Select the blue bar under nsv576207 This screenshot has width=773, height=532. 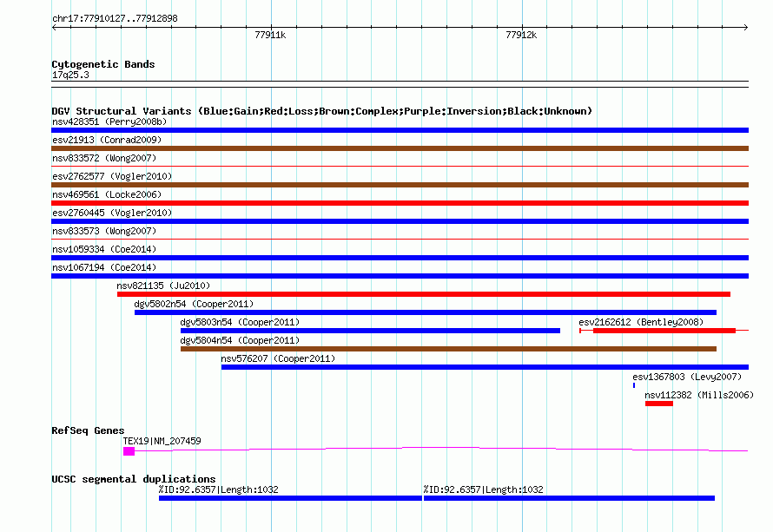[x=486, y=367]
